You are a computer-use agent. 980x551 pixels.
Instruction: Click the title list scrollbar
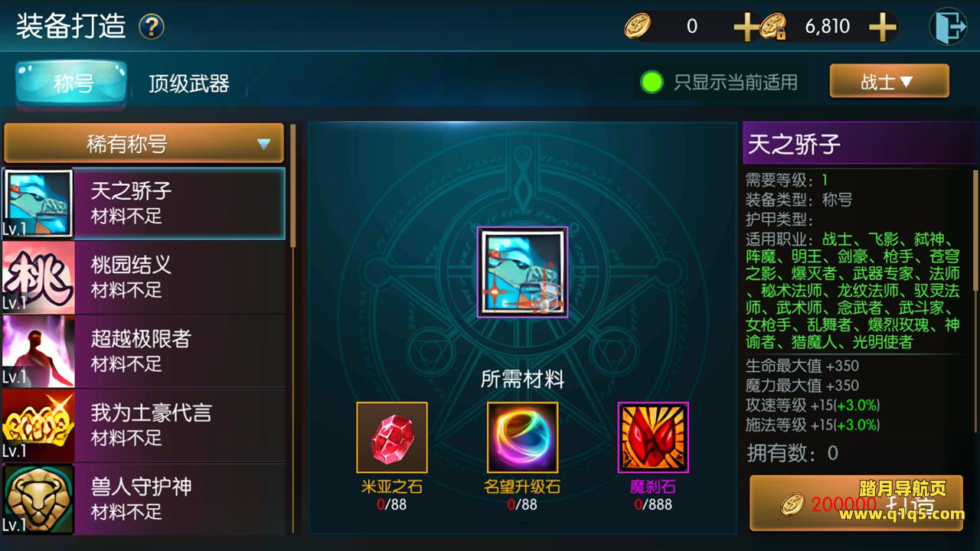(x=292, y=186)
